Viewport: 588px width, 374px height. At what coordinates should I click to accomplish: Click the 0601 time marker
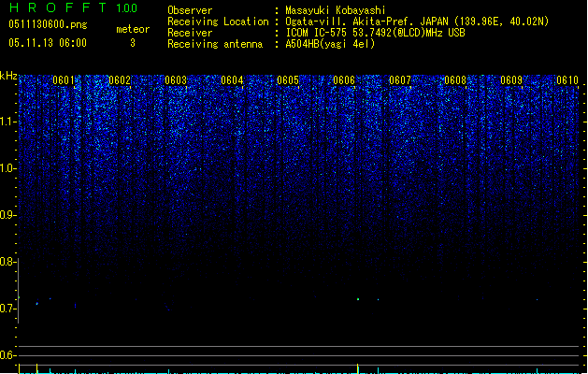64,80
